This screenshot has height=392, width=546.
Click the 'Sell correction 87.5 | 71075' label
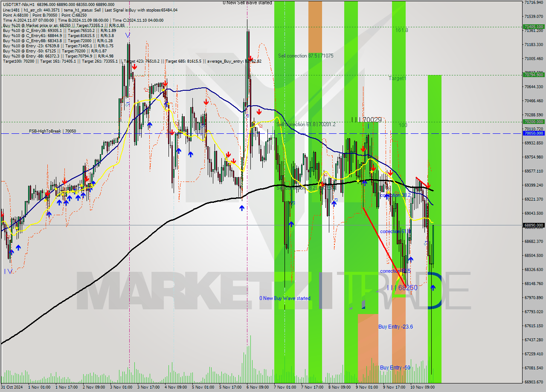click(306, 56)
